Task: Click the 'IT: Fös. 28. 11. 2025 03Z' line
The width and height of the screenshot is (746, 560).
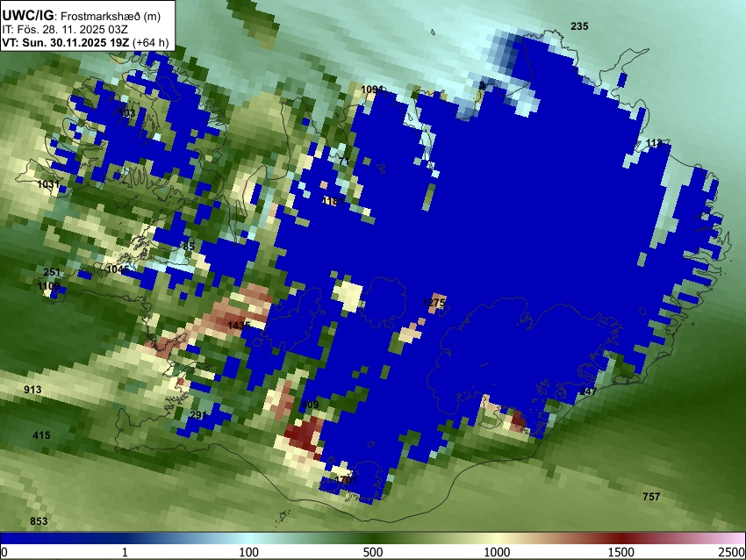Action: point(65,30)
